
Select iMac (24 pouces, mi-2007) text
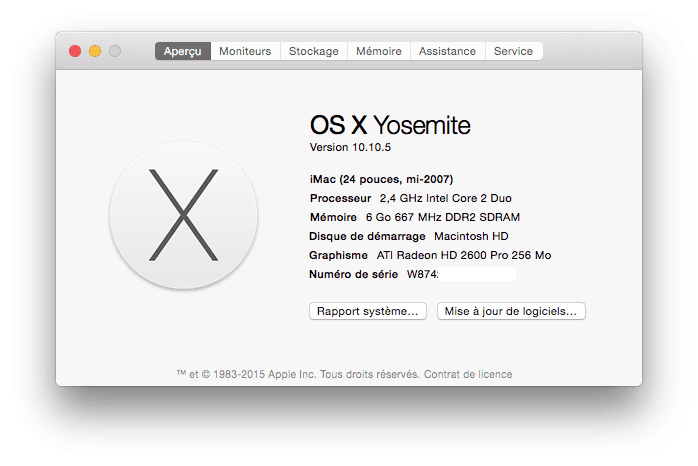pos(381,179)
